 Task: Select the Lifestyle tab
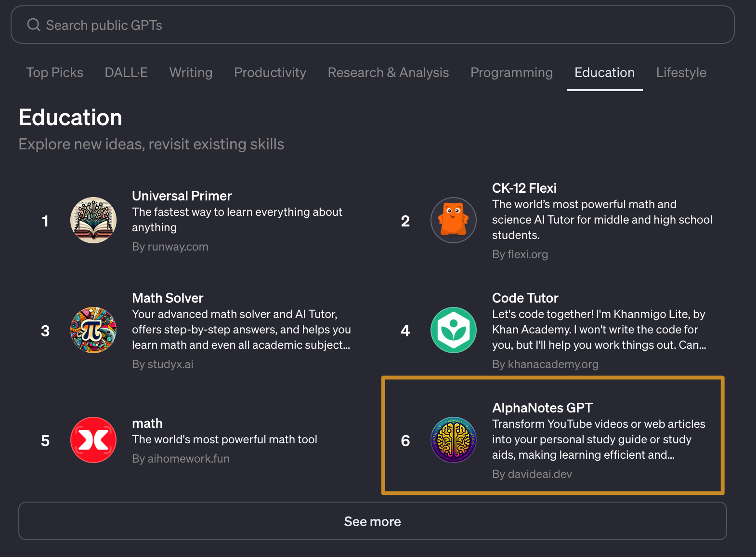681,72
